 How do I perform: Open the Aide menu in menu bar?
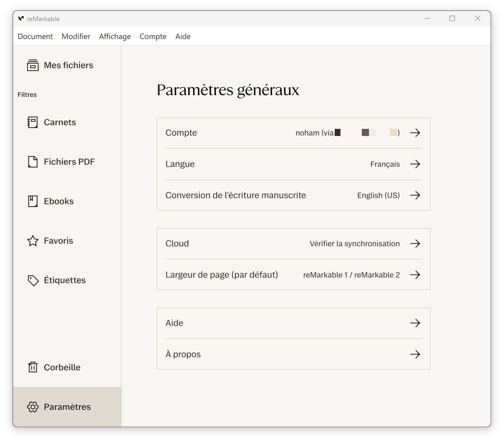[183, 36]
